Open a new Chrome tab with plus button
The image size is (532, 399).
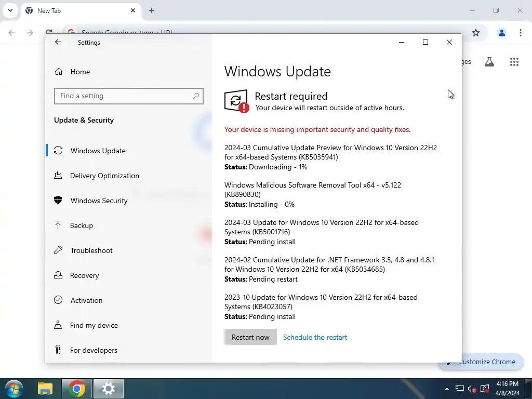click(x=152, y=10)
